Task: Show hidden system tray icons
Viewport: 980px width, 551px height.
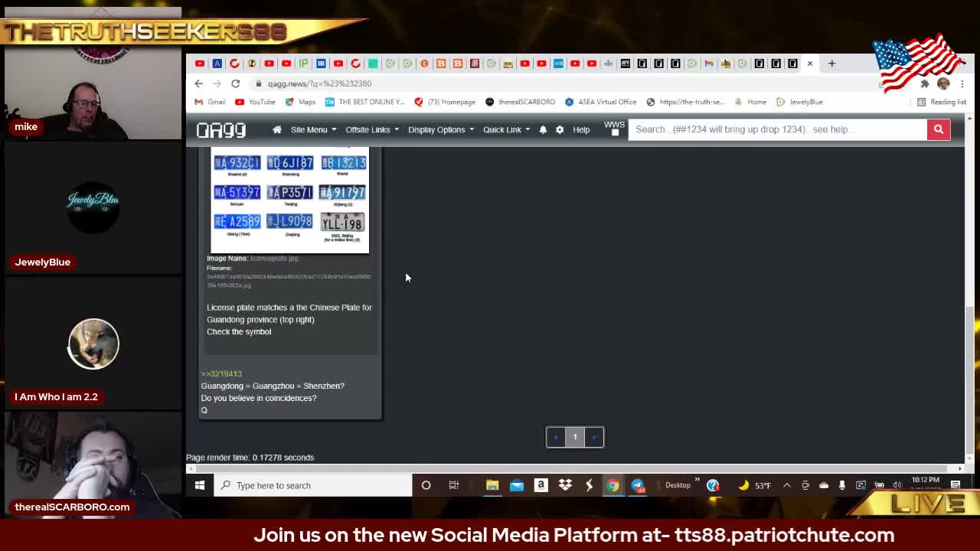Action: click(x=786, y=485)
